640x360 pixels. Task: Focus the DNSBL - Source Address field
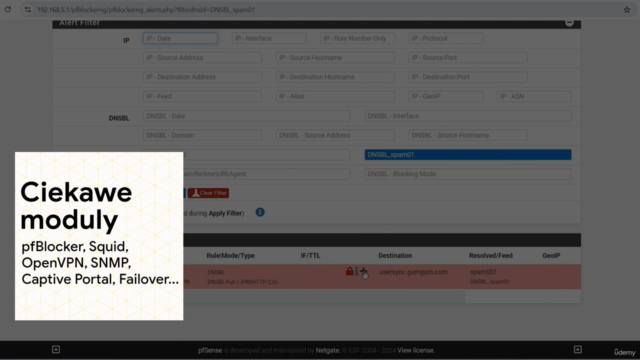[335, 135]
